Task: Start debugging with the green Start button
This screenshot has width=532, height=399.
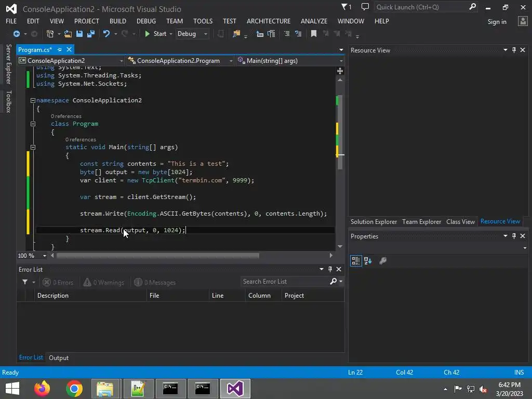Action: click(x=156, y=34)
